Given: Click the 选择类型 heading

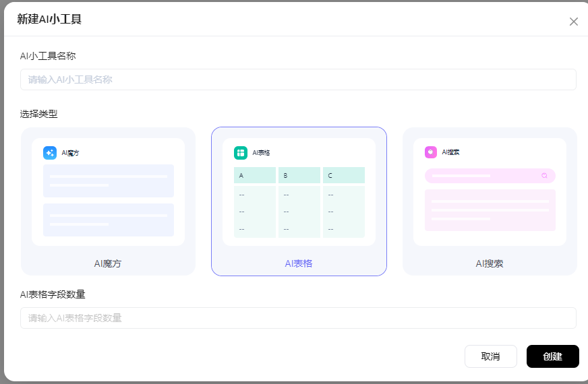Looking at the screenshot, I should (38, 114).
